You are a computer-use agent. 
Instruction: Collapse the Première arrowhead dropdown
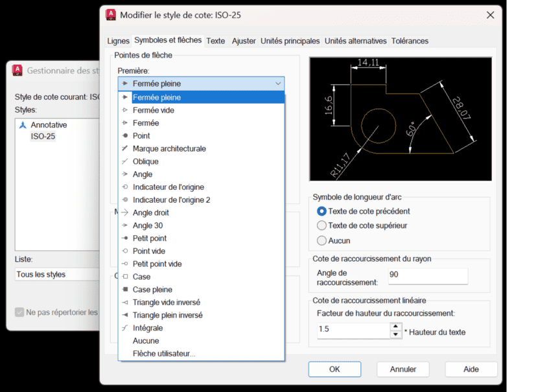click(278, 84)
